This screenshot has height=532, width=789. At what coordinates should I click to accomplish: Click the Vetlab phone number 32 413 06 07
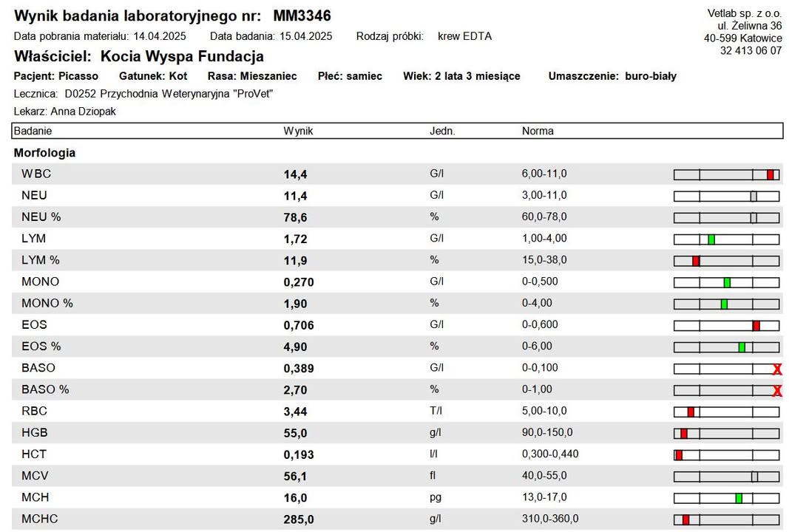[751, 51]
